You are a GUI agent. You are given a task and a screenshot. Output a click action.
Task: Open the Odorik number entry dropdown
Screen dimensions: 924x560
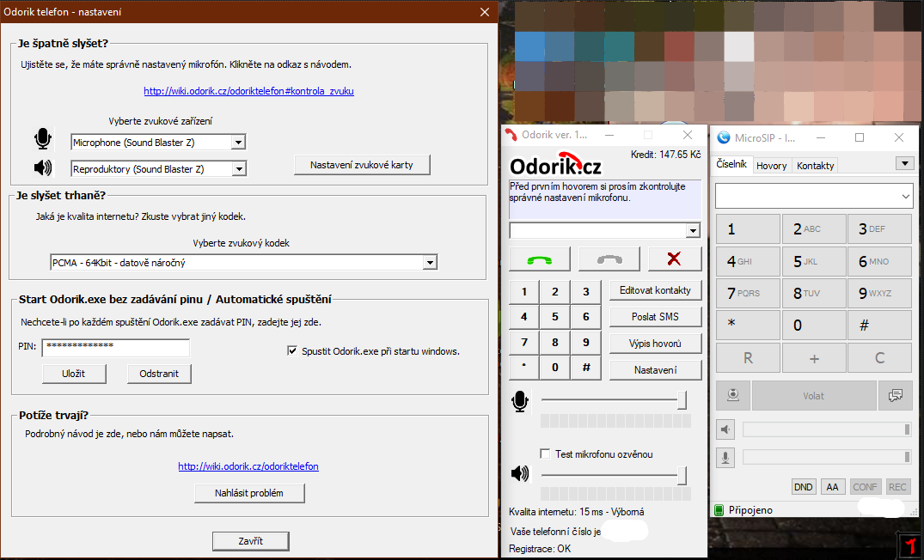point(693,231)
